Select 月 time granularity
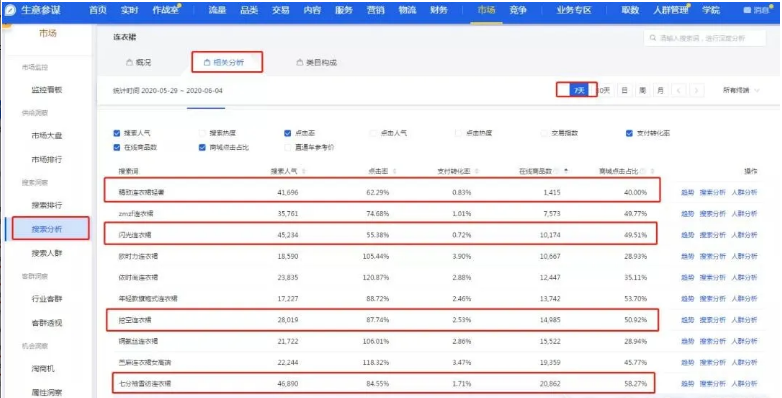782x398 pixels. click(660, 90)
